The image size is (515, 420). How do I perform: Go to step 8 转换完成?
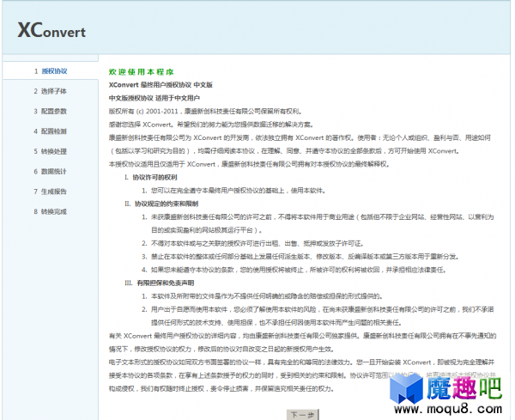51,211
